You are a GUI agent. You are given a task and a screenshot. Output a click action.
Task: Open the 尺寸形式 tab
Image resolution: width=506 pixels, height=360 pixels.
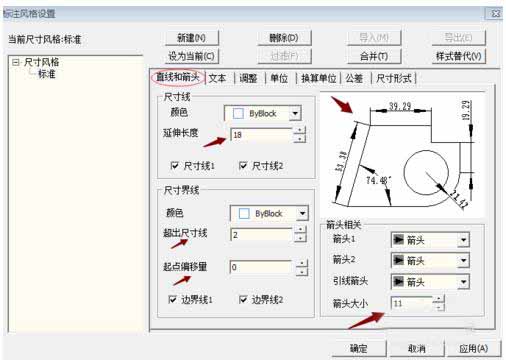(394, 78)
